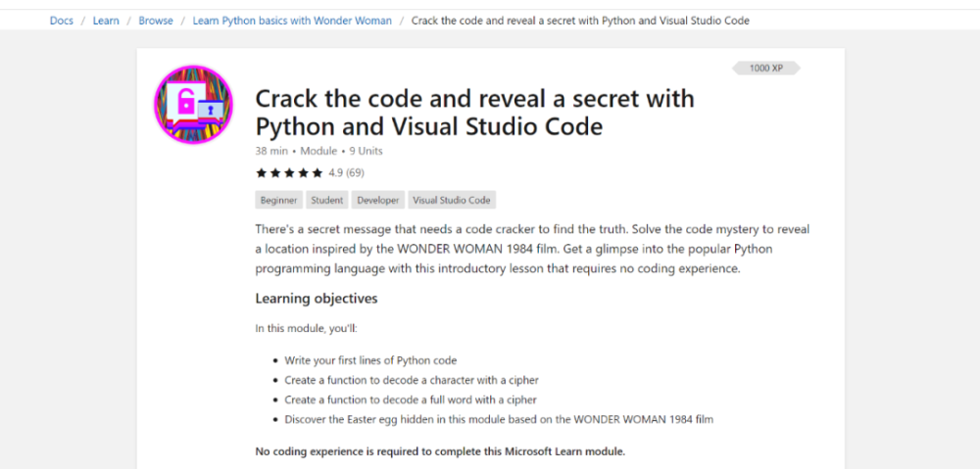Screen dimensions: 980x469
Task: Select the Beginner tag
Action: pyautogui.click(x=279, y=201)
